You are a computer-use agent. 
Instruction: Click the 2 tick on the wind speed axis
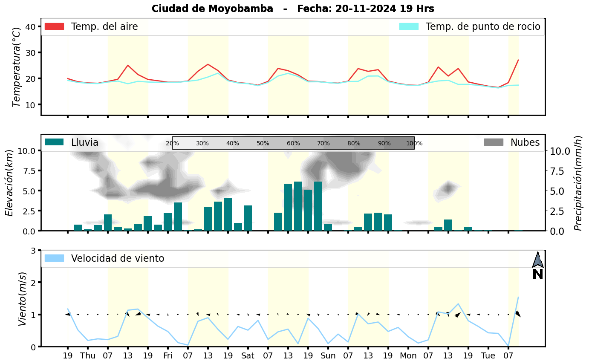(33, 283)
